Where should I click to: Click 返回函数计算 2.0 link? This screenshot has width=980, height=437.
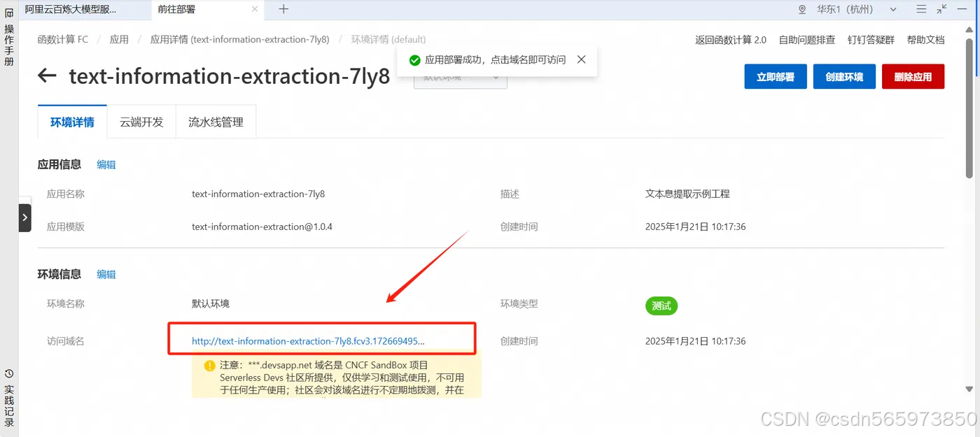pyautogui.click(x=731, y=40)
